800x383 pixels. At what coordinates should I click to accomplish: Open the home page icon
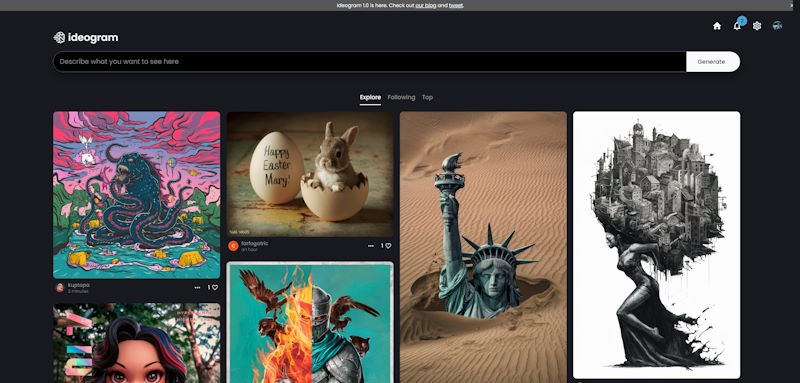(x=717, y=26)
